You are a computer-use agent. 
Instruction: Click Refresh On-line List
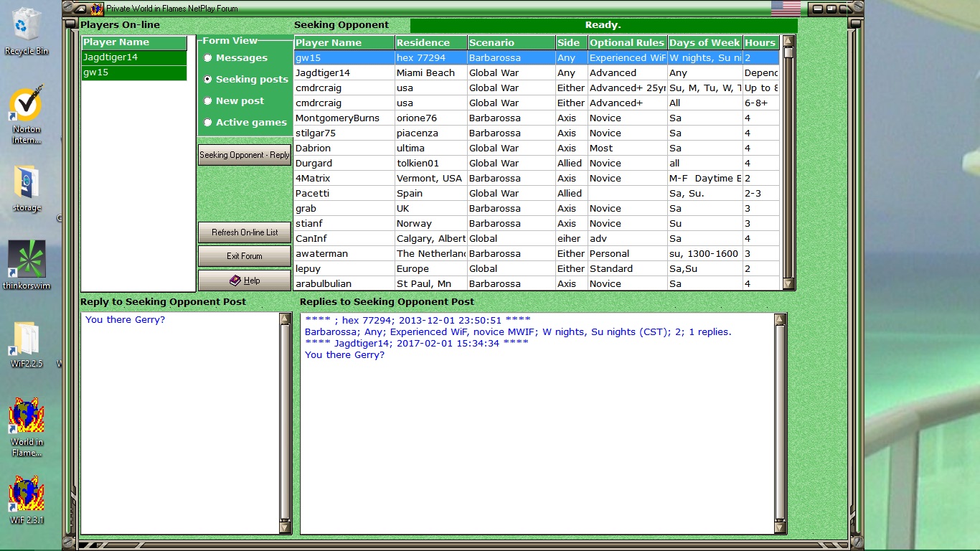pos(244,232)
